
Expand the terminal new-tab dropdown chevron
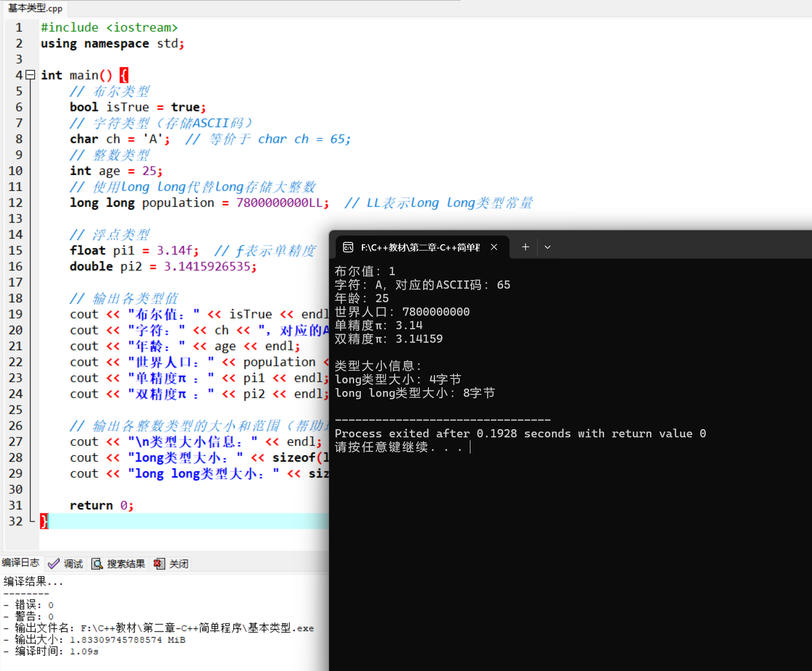click(x=548, y=247)
